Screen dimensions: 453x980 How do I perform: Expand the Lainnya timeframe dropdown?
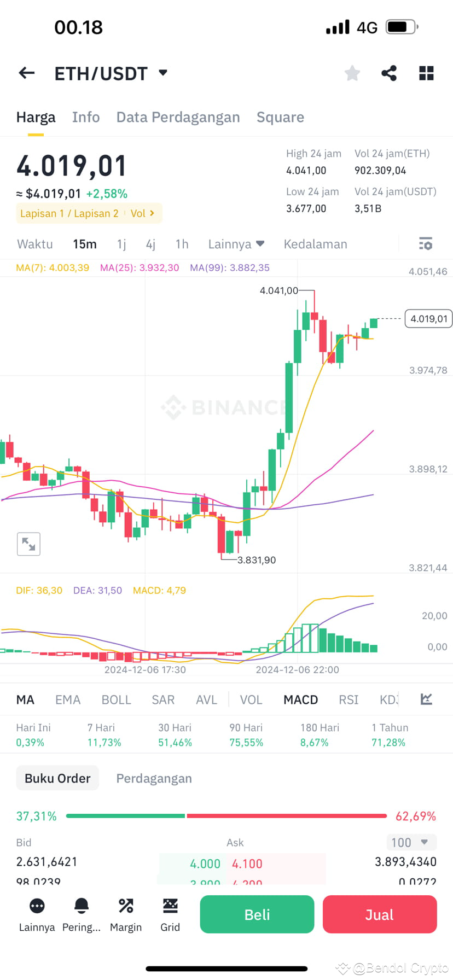pos(236,244)
